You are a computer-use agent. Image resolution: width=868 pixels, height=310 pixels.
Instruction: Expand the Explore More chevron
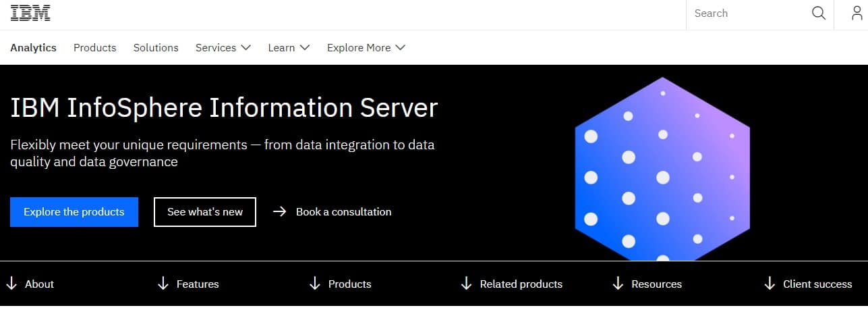click(x=400, y=48)
